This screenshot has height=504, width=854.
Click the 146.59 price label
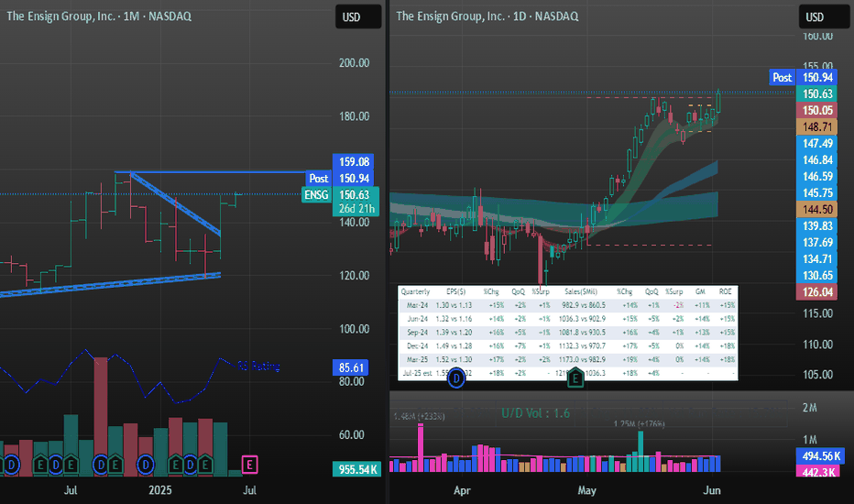point(817,177)
